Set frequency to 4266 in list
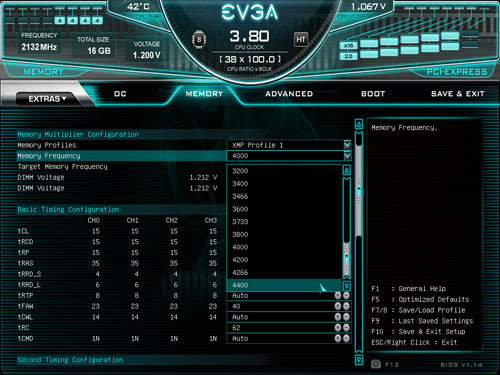 (x=284, y=272)
